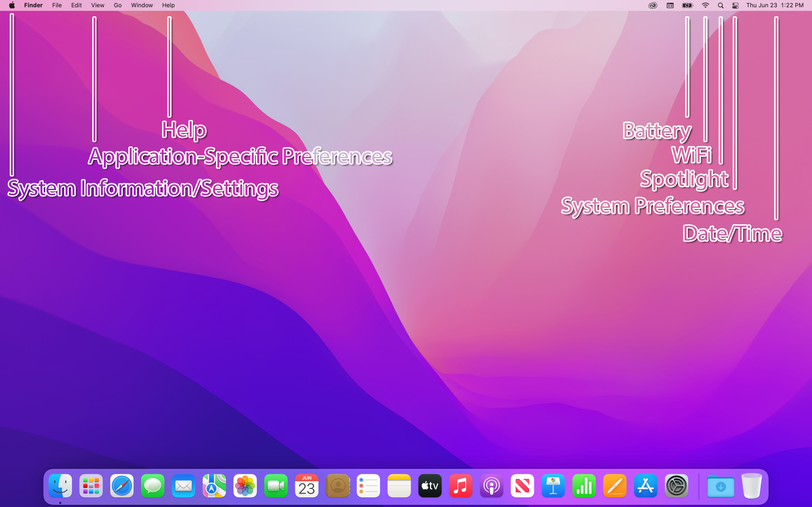This screenshot has height=507, width=812.
Task: Open the Photos app icon
Action: 245,485
